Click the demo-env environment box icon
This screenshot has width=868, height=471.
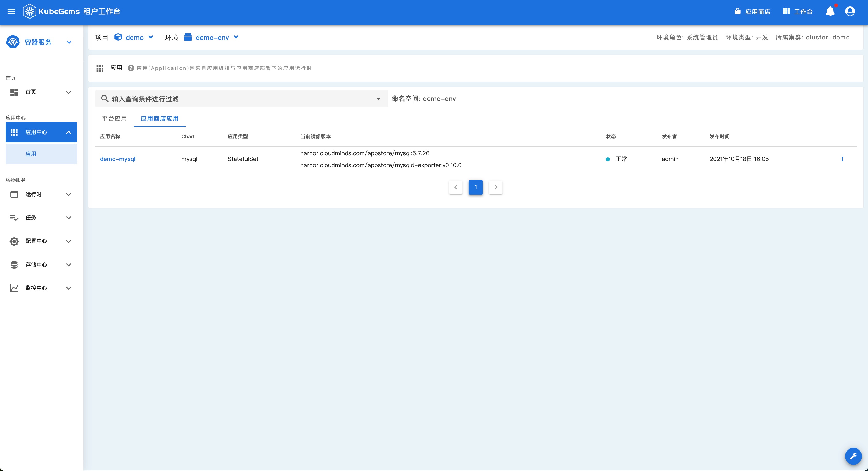[188, 37]
